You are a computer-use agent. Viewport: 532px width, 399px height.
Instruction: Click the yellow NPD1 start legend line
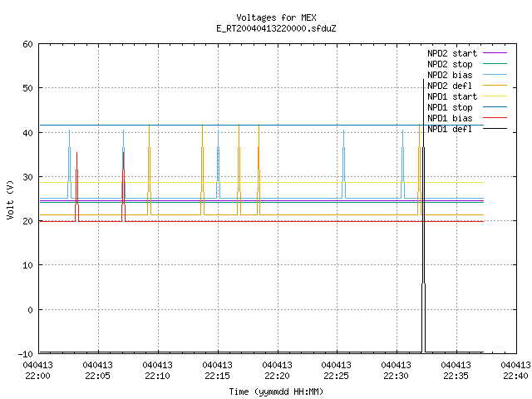[495, 96]
